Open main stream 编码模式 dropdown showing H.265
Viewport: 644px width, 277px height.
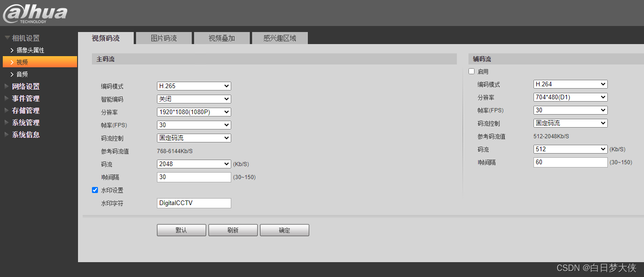(x=194, y=86)
